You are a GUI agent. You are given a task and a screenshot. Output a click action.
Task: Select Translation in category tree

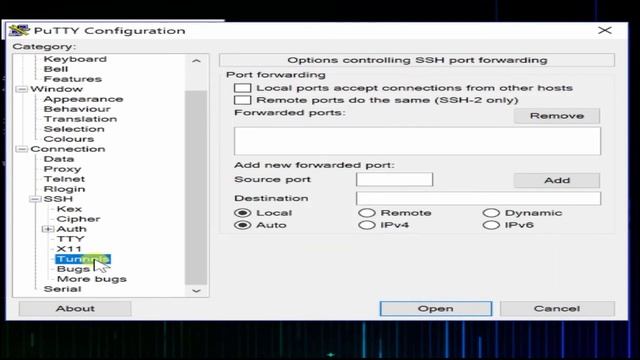(80, 119)
